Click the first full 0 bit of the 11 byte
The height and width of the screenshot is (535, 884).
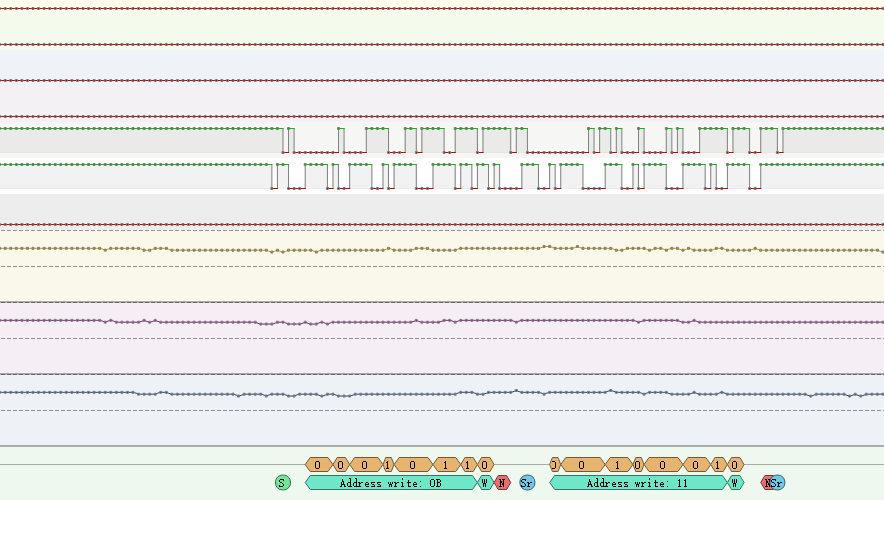click(582, 465)
